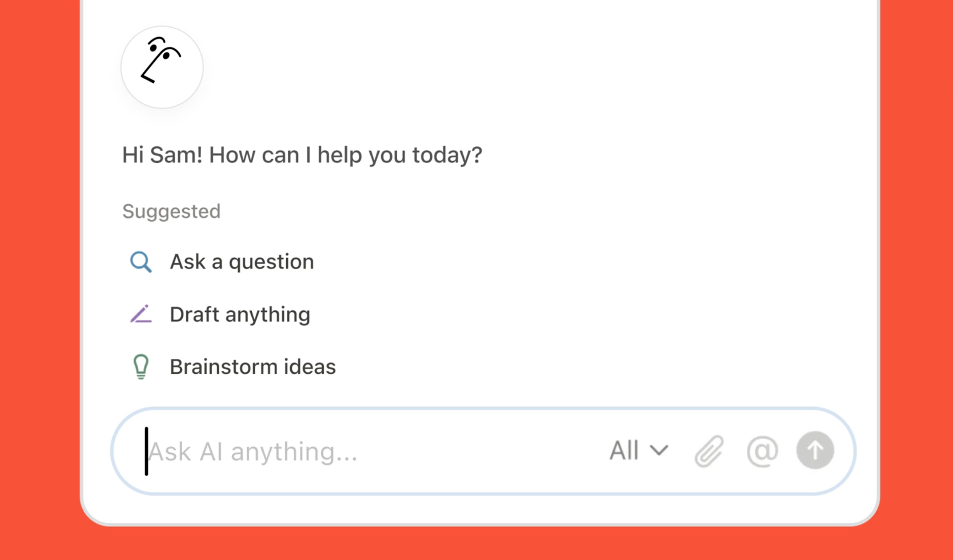
Task: Attach a file with the paperclip icon
Action: coord(709,451)
